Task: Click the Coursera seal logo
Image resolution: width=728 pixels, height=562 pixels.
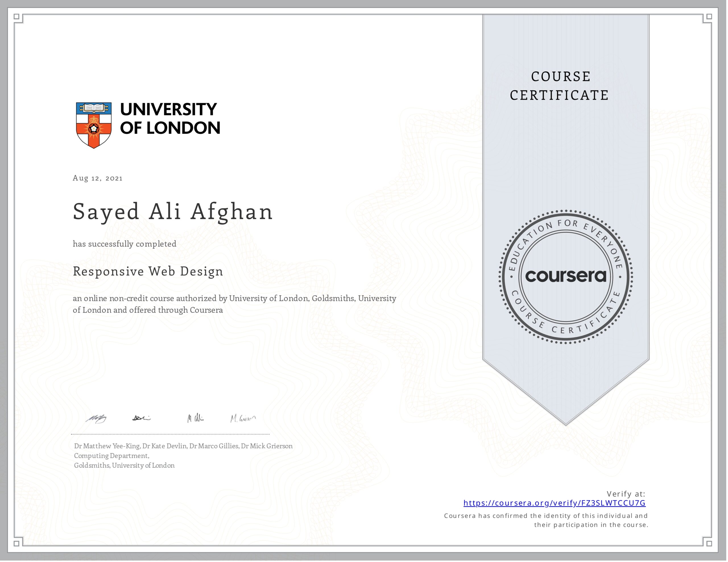Action: (x=566, y=276)
